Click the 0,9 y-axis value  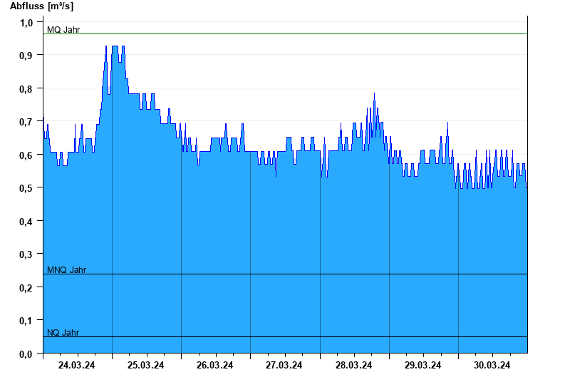[x=26, y=56]
